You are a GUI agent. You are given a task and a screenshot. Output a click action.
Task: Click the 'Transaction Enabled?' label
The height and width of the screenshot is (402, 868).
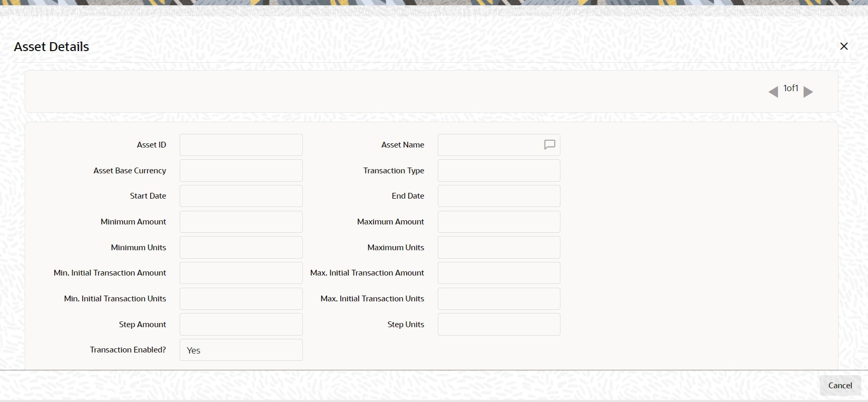pyautogui.click(x=128, y=350)
